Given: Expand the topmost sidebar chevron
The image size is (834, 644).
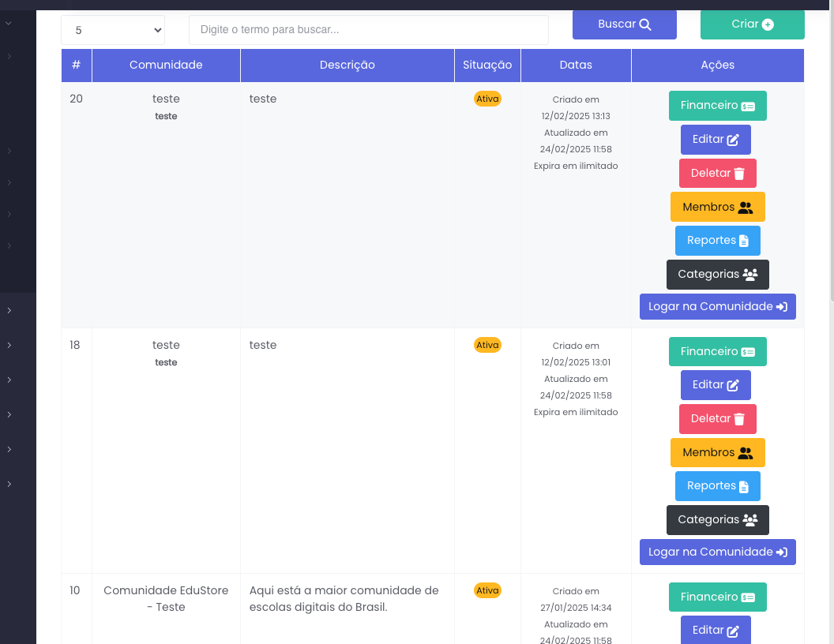Looking at the screenshot, I should [9, 24].
